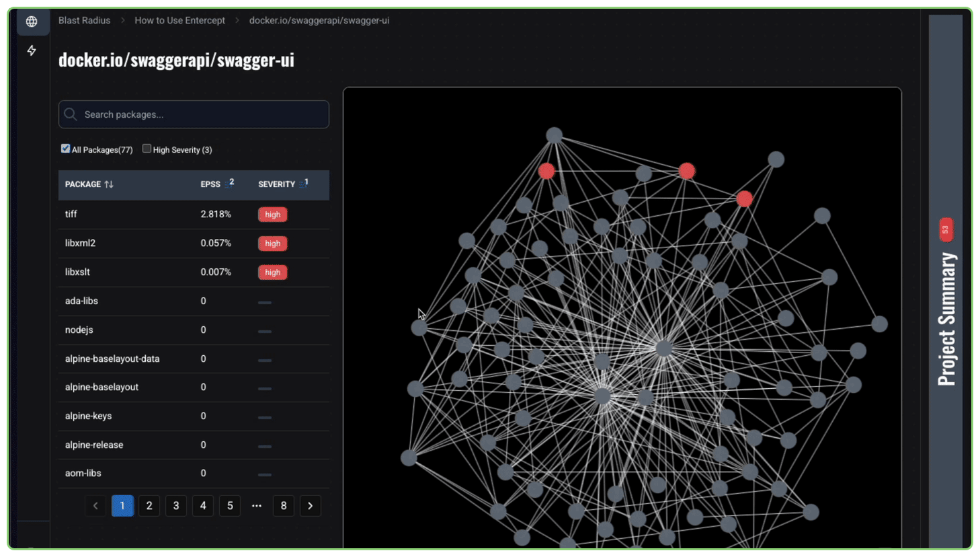
Task: Enable the High Severity (3) checkbox
Action: click(147, 149)
